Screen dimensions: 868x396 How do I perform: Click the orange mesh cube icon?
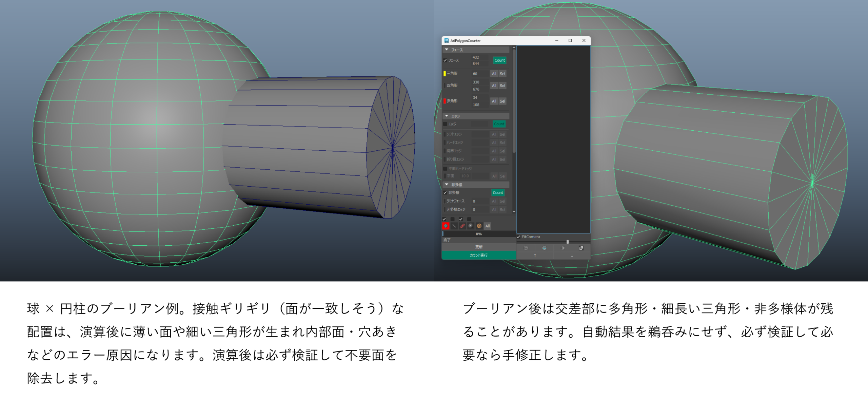(479, 226)
